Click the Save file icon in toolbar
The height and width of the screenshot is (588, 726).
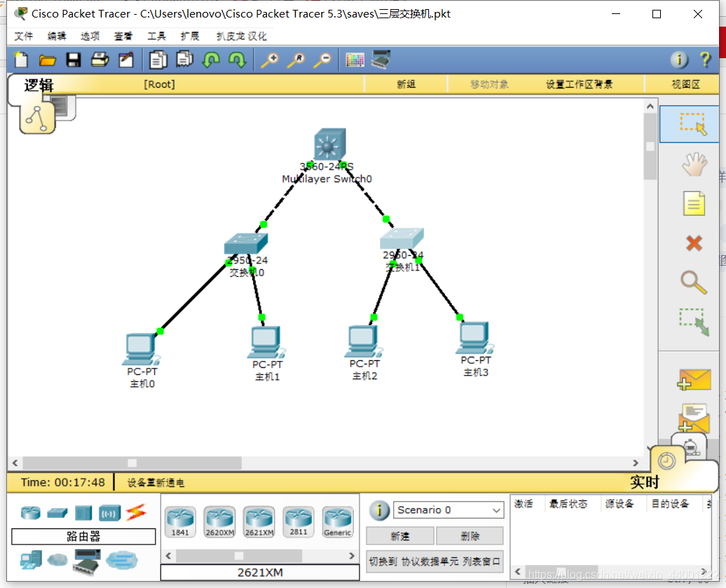pyautogui.click(x=74, y=60)
